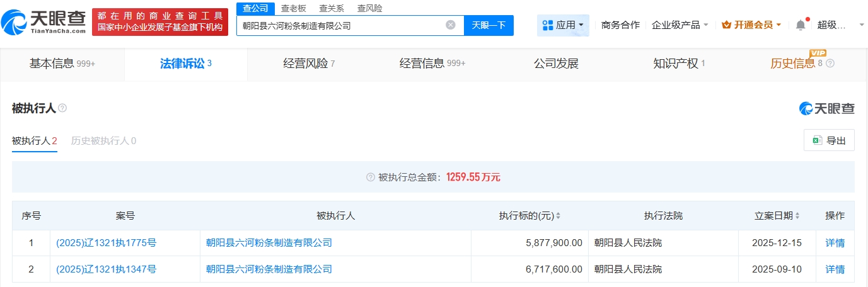Click help icon beside 历史信息 tab
Image resolution: width=868 pixels, height=287 pixels.
tap(830, 64)
